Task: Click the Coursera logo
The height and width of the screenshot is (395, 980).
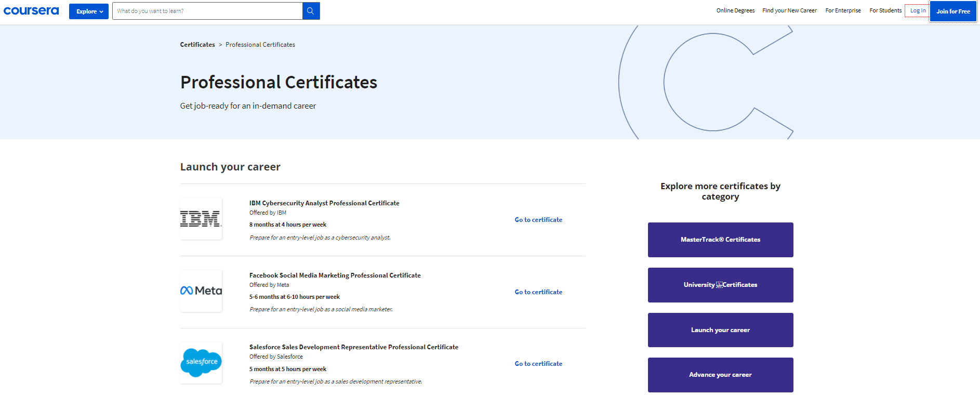Action: tap(31, 11)
